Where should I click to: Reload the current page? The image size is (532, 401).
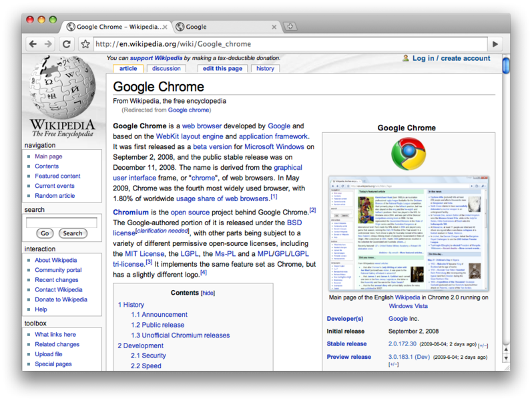(x=66, y=44)
